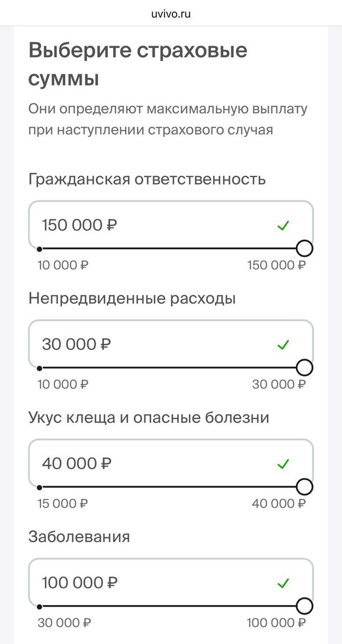Click the 10 000 ₽ minimum label

tap(61, 265)
